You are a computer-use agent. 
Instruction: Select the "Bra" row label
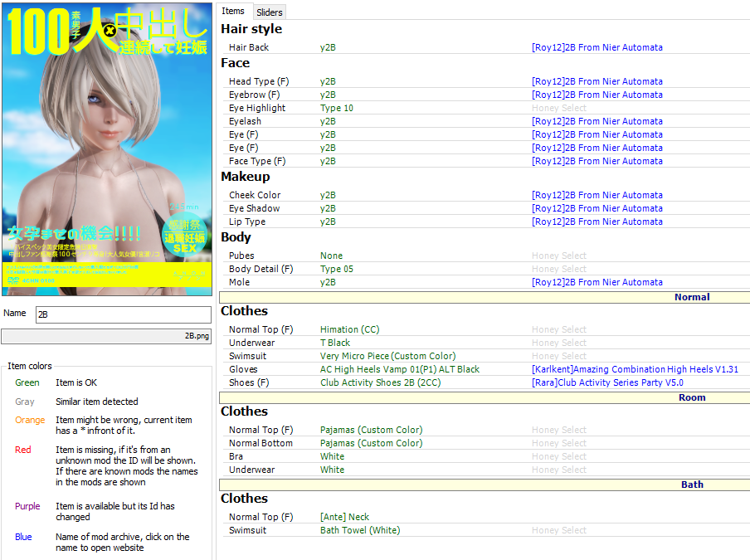pyautogui.click(x=236, y=456)
